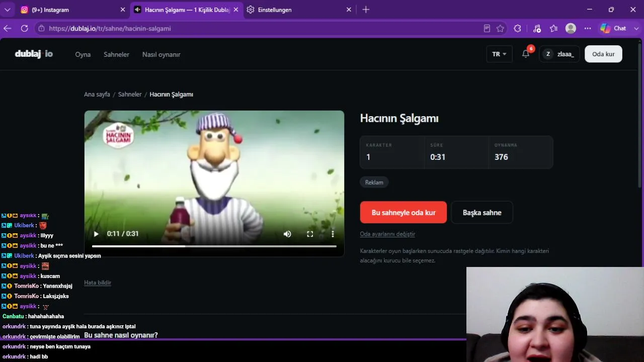Open the Sahneler breadcrumb link
The image size is (644, 362).
pyautogui.click(x=130, y=95)
